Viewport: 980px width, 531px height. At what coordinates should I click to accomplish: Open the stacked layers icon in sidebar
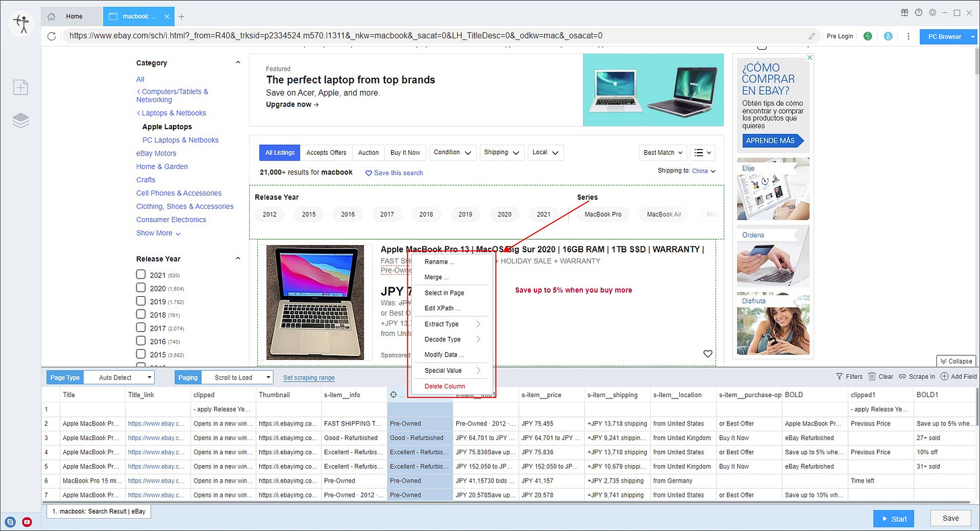pos(21,120)
